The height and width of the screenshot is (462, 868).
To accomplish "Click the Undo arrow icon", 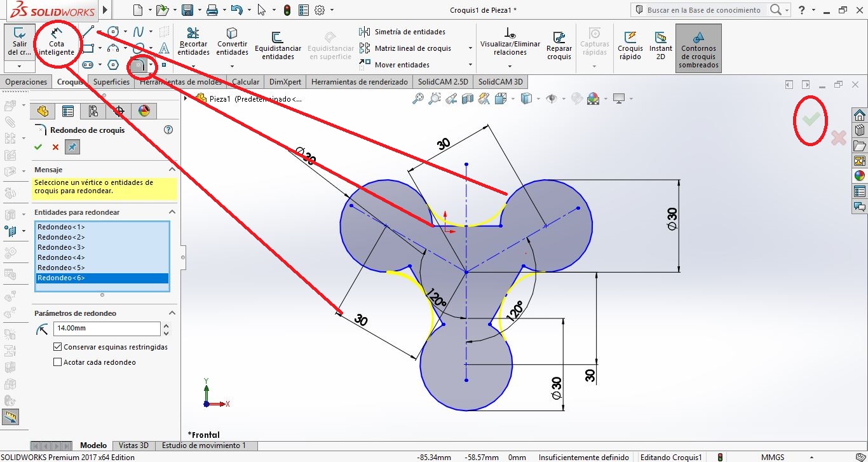I will 236,10.
